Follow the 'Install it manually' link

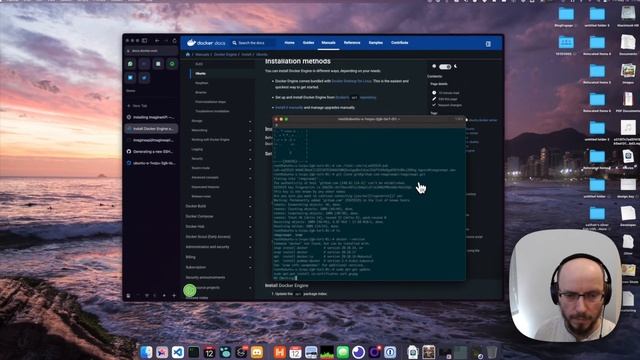(289, 108)
